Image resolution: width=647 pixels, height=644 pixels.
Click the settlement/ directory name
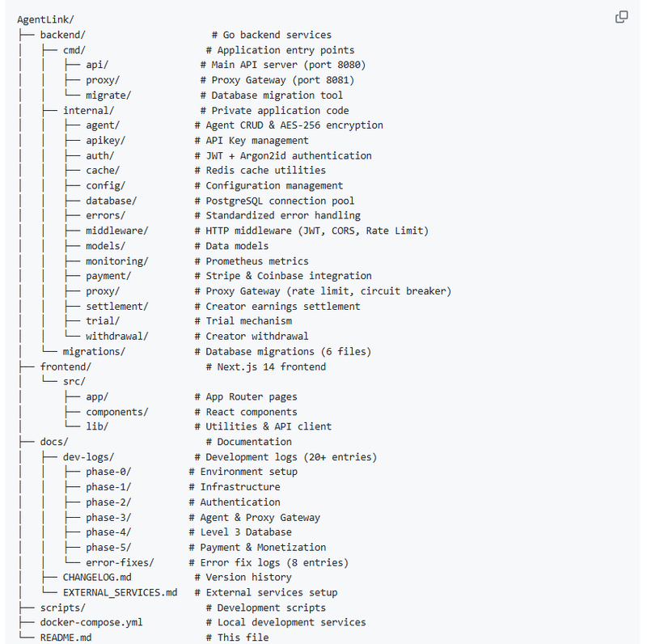[116, 306]
